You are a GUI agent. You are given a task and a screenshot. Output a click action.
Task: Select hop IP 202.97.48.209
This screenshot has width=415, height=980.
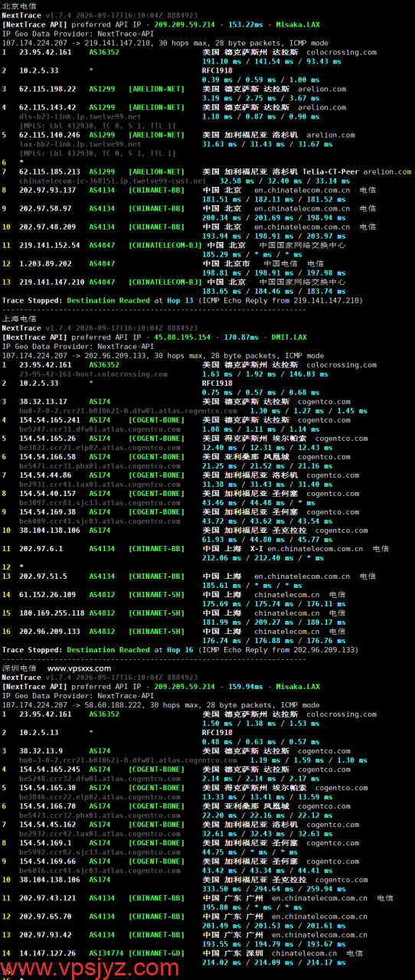[x=47, y=227]
